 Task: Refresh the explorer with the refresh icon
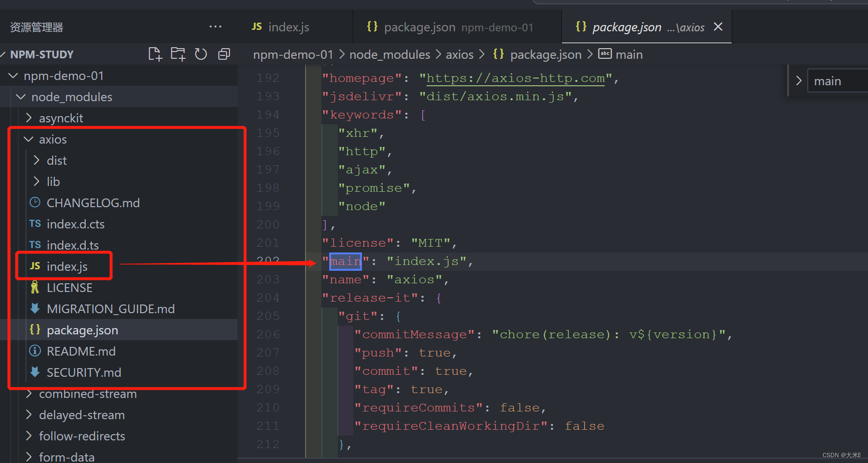click(x=201, y=54)
